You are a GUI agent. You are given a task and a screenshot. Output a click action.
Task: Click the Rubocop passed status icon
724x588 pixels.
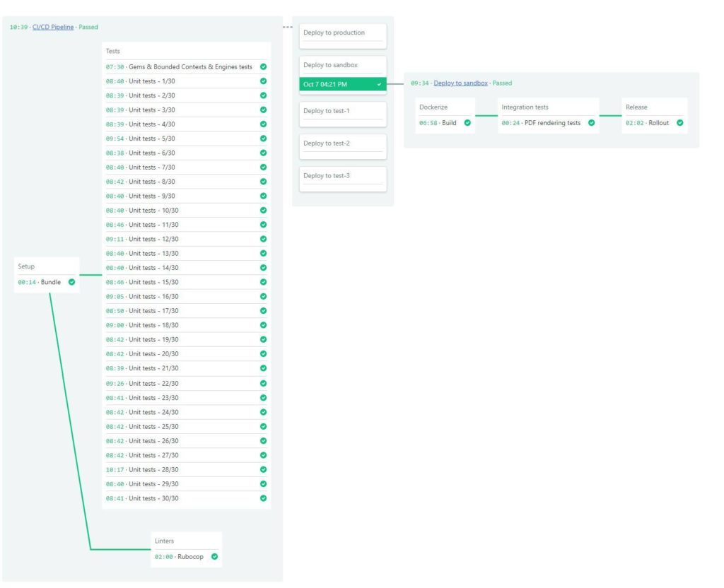[214, 557]
